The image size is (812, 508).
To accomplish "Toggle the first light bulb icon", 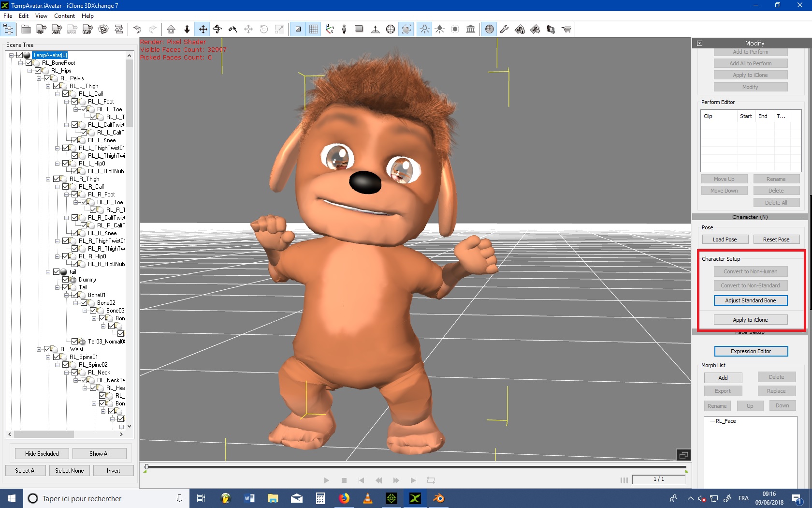I will click(x=424, y=30).
